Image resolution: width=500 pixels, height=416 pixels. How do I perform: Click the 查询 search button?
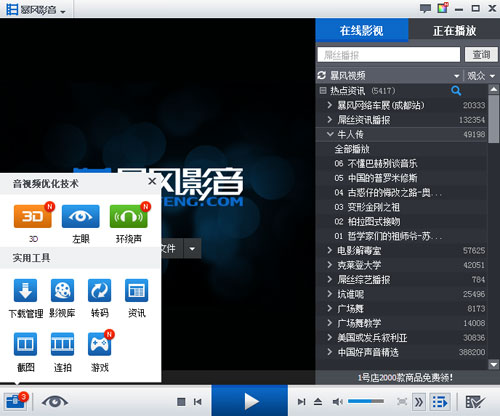[x=481, y=55]
